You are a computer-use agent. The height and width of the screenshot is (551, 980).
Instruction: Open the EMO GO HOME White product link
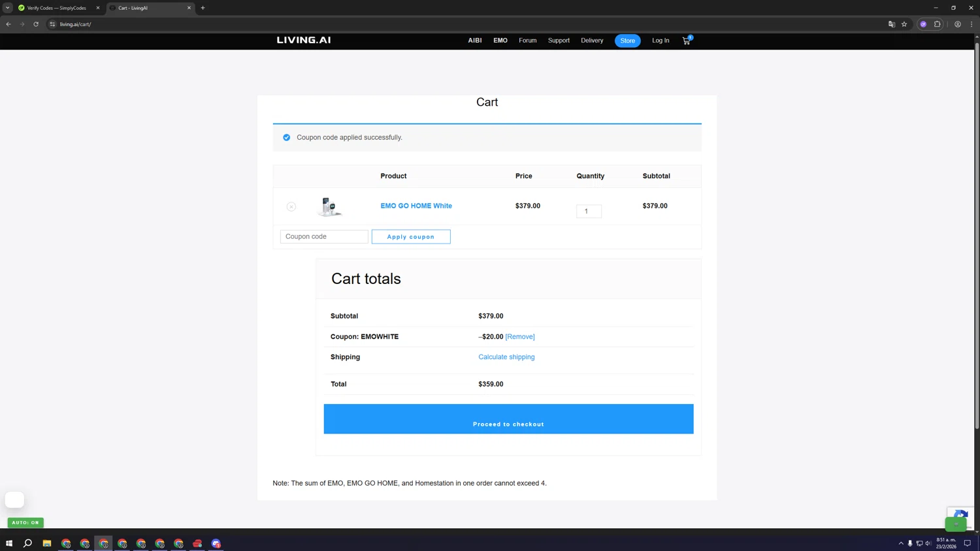pos(416,206)
